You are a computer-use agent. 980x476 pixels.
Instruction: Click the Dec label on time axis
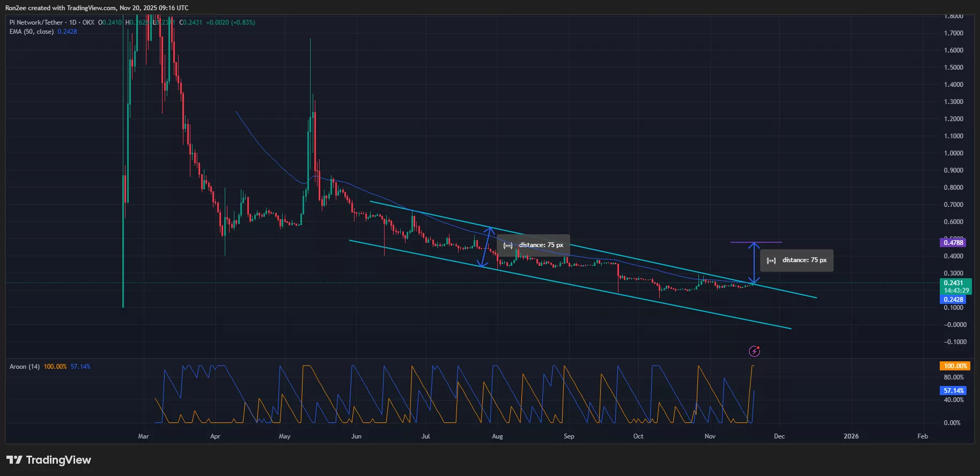pos(779,436)
